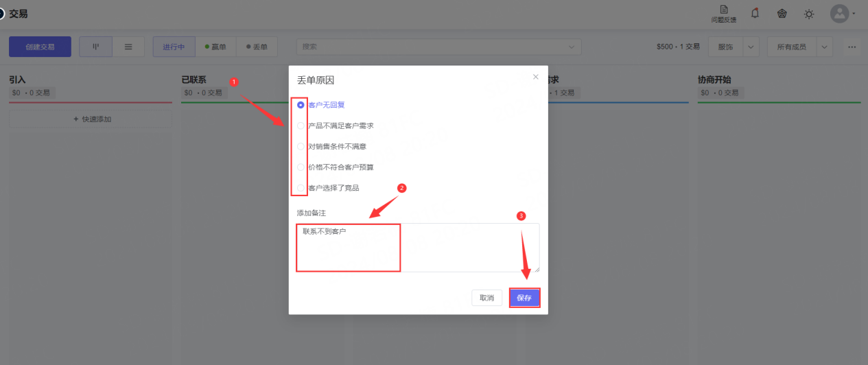This screenshot has height=365, width=868.
Task: Click 快速添加 in 引入 column
Action: pos(91,119)
